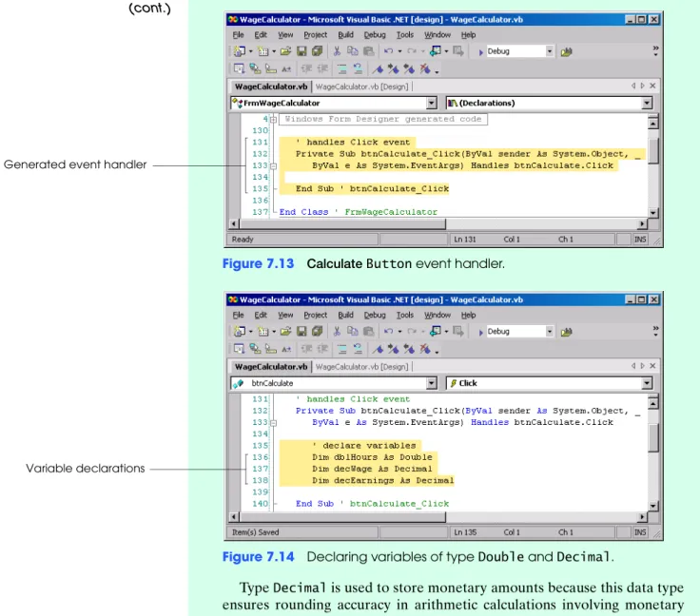Click Comment Out lines icon in Figure 7.13 window
This screenshot has height=616, width=700.
pyautogui.click(x=341, y=69)
